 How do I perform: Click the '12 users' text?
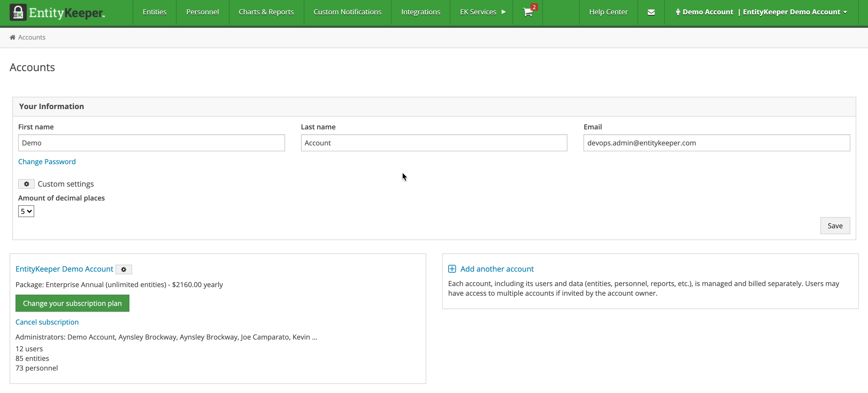pos(29,349)
